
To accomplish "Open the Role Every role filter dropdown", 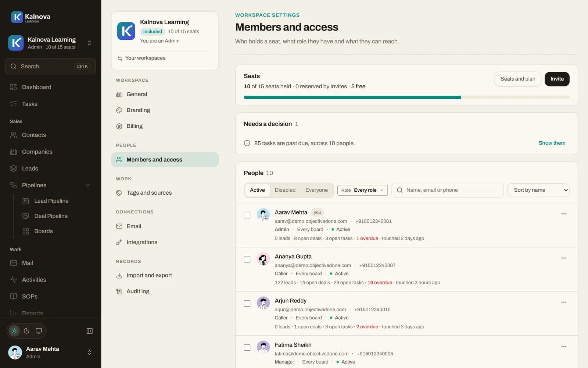I will pyautogui.click(x=362, y=190).
